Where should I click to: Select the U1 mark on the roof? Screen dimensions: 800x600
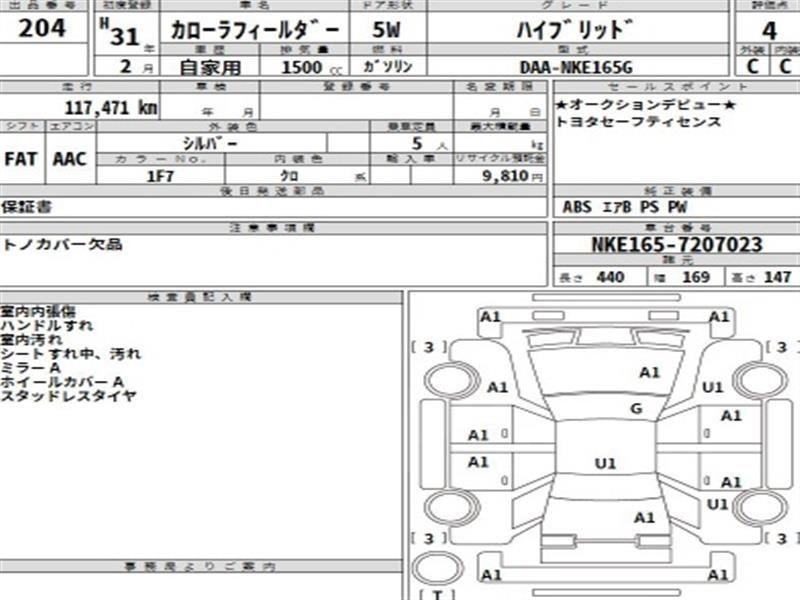(x=605, y=463)
